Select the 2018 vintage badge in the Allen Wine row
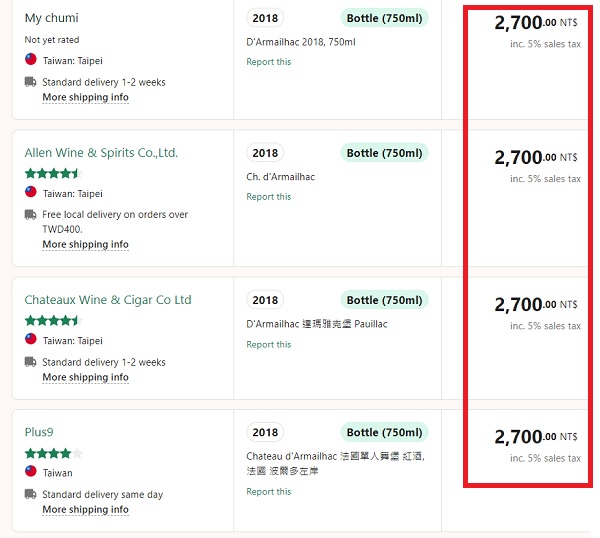This screenshot has width=600, height=538. point(265,153)
